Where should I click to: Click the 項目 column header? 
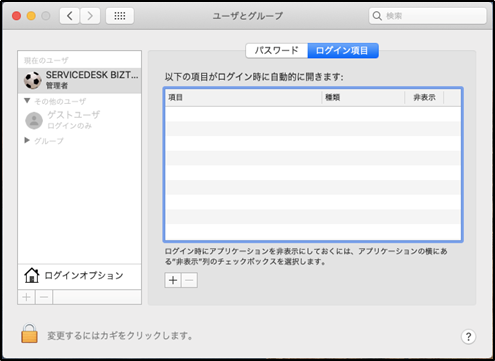click(x=243, y=97)
